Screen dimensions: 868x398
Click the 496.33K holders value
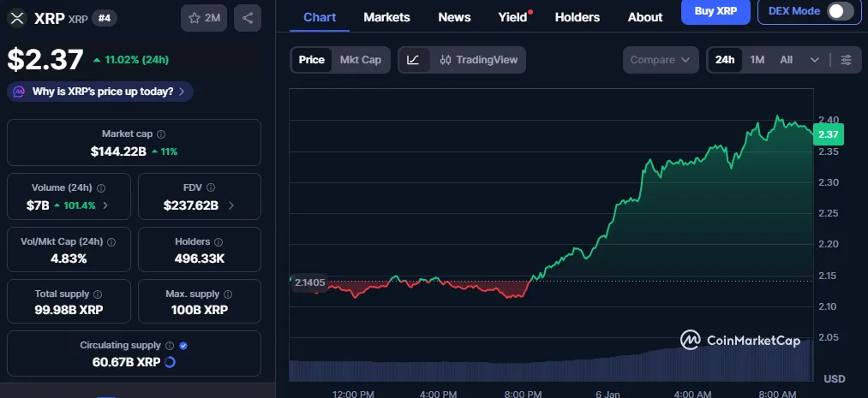click(x=200, y=258)
